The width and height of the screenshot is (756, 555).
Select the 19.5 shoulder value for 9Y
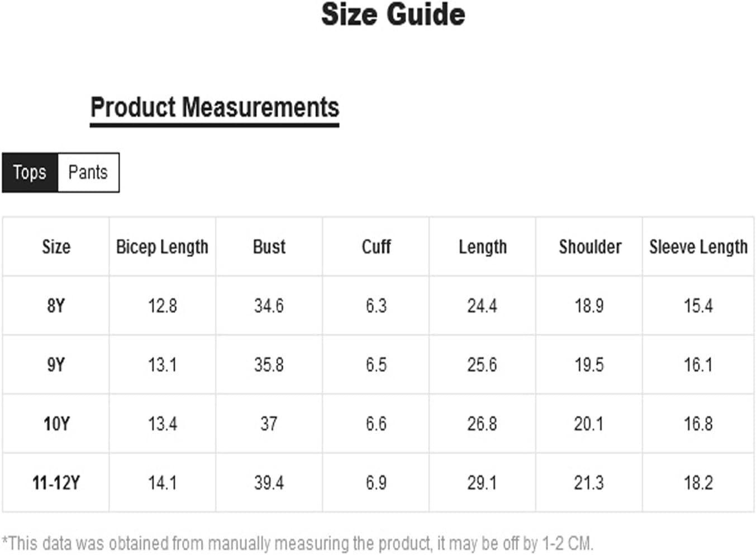[x=589, y=365]
